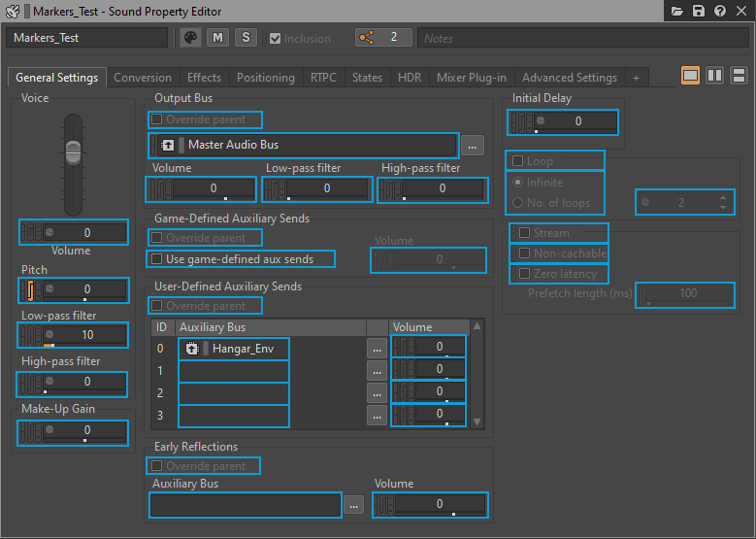
Task: Toggle Game-Defined Auxiliary Sends Override parent
Action: pos(156,237)
